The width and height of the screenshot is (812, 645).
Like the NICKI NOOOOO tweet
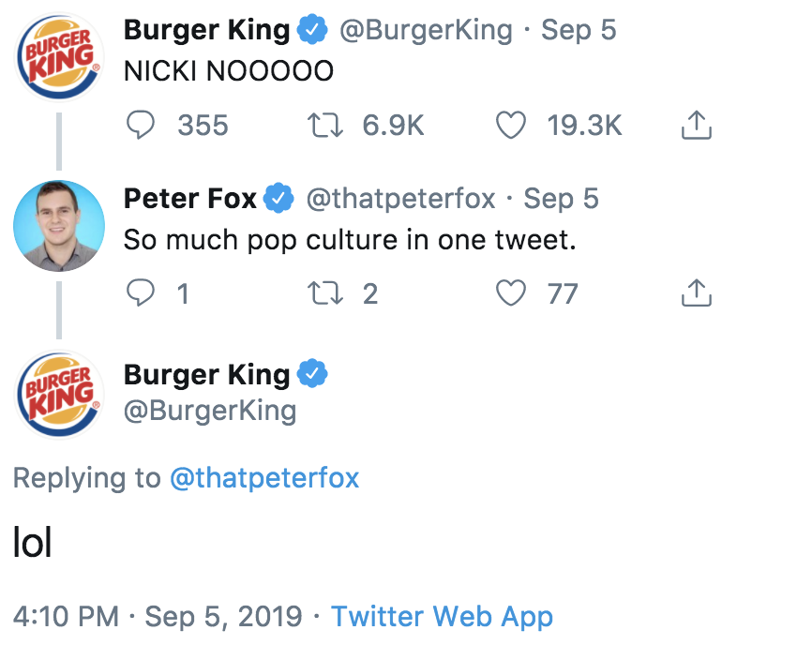click(x=510, y=126)
